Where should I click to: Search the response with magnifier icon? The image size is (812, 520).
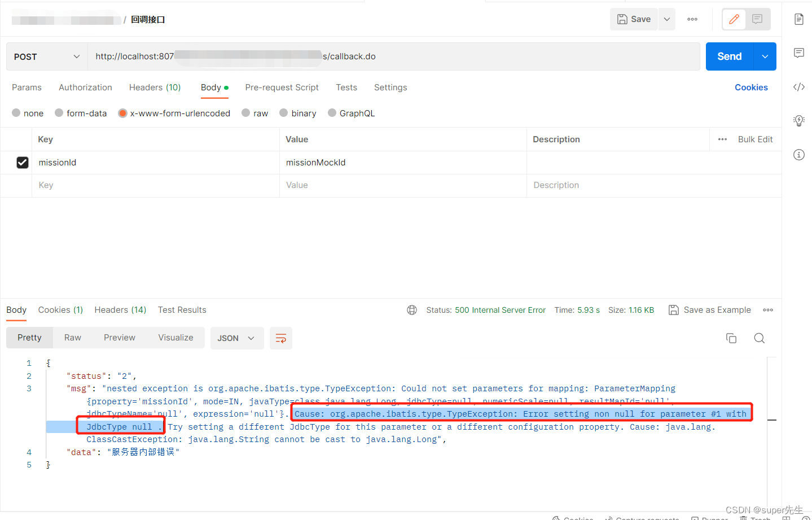[x=760, y=338]
